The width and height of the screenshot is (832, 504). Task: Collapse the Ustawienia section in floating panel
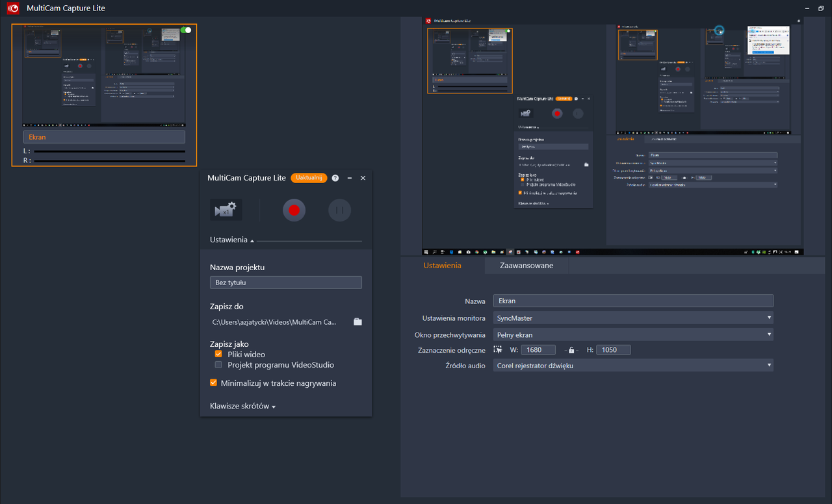click(232, 240)
